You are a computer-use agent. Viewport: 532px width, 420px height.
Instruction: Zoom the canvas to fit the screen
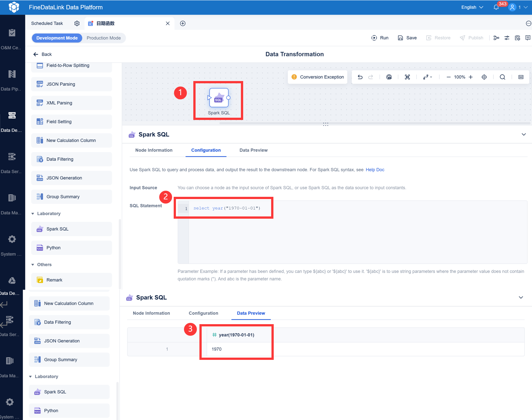407,77
